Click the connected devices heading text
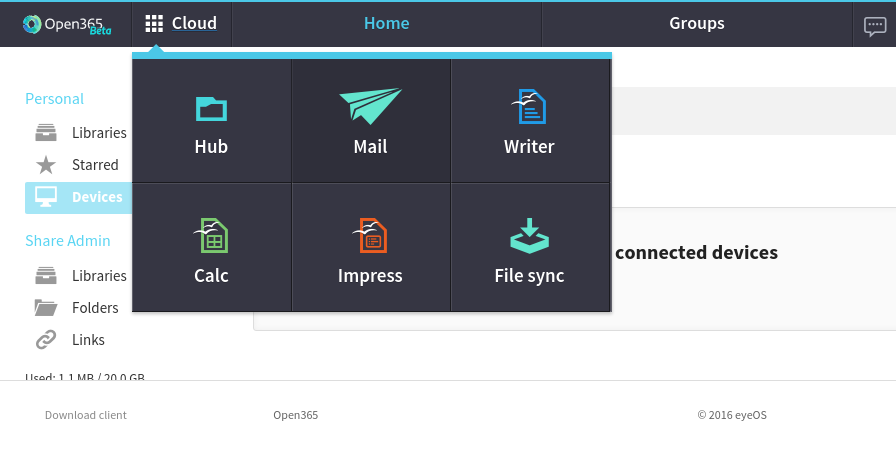896x457 pixels. tap(697, 252)
